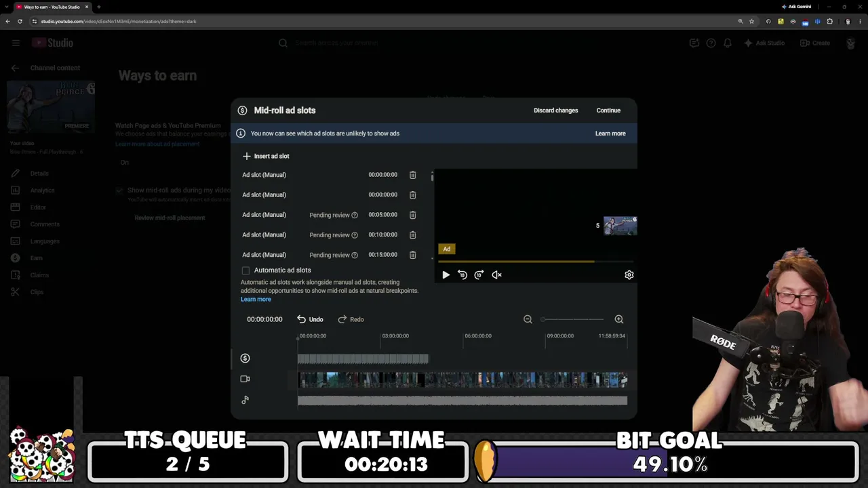
Task: Adjust the timeline zoom slider
Action: click(573, 319)
